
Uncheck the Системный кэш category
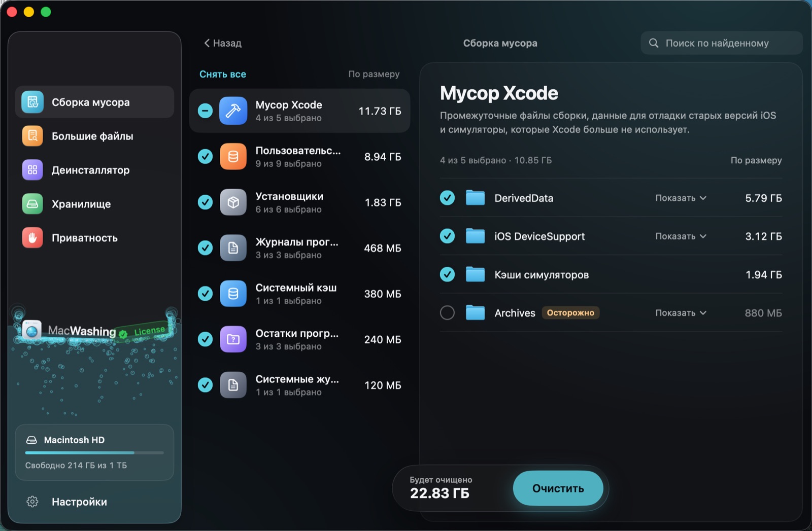pos(205,293)
